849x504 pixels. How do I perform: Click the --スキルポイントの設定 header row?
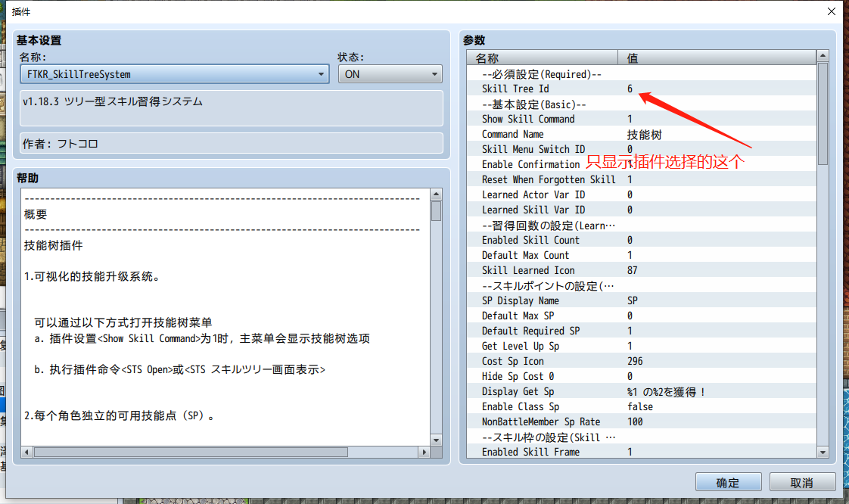point(642,286)
